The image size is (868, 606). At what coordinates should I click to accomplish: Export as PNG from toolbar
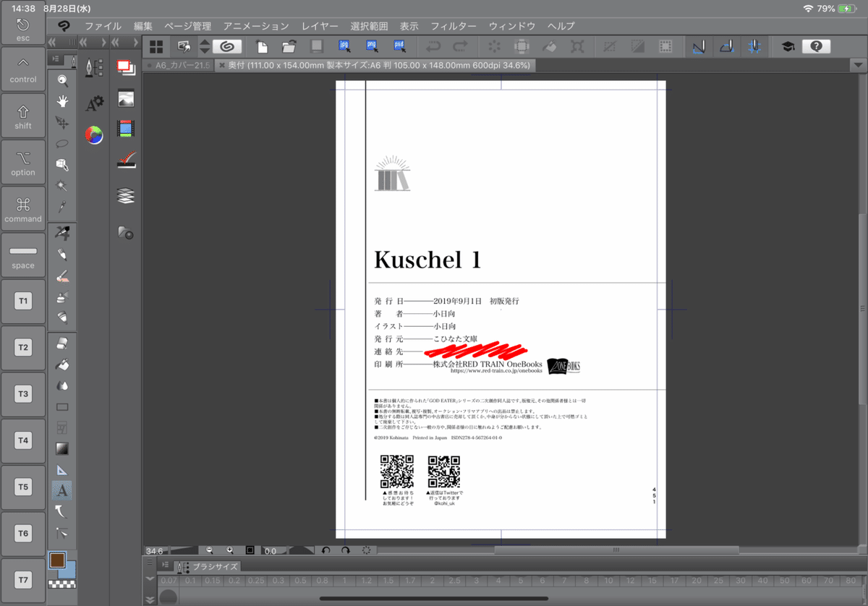coord(372,46)
